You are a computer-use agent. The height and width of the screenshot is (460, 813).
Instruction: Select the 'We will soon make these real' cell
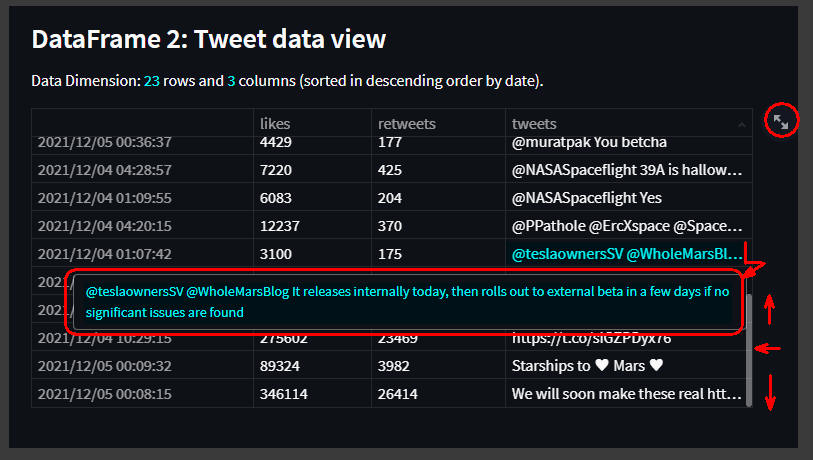point(626,394)
